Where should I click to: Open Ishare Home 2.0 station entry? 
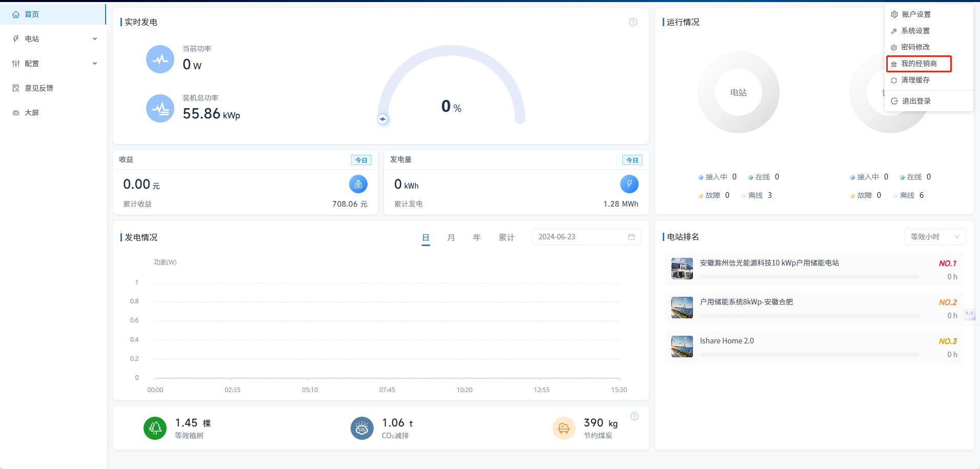[727, 341]
